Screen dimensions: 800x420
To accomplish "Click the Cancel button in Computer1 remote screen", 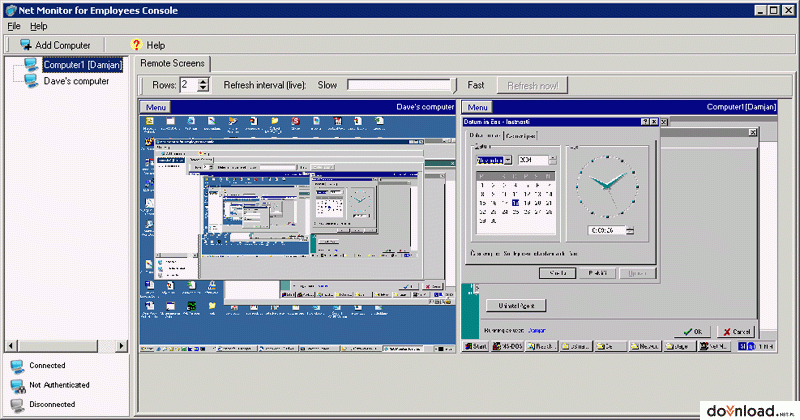I will coord(736,332).
